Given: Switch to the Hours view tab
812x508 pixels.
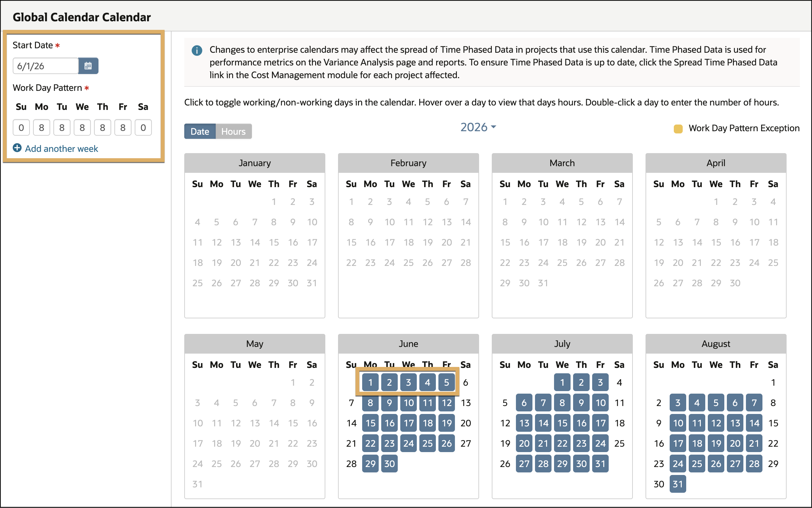Looking at the screenshot, I should click(x=233, y=131).
